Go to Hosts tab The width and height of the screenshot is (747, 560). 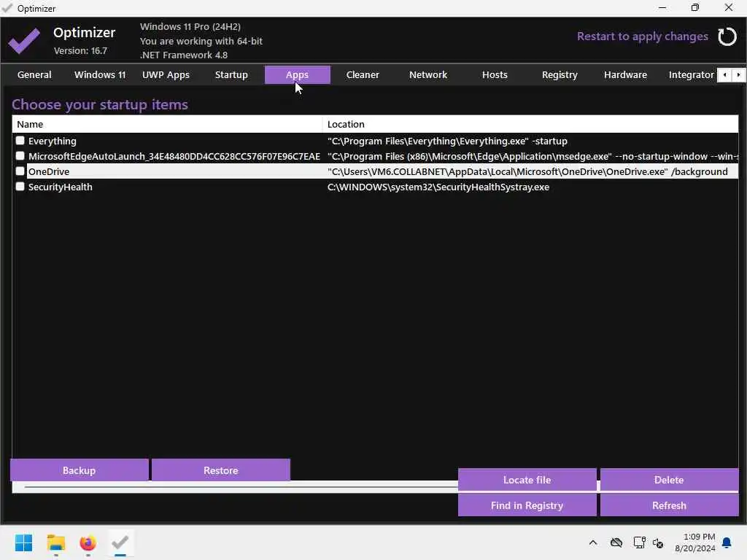click(x=495, y=75)
